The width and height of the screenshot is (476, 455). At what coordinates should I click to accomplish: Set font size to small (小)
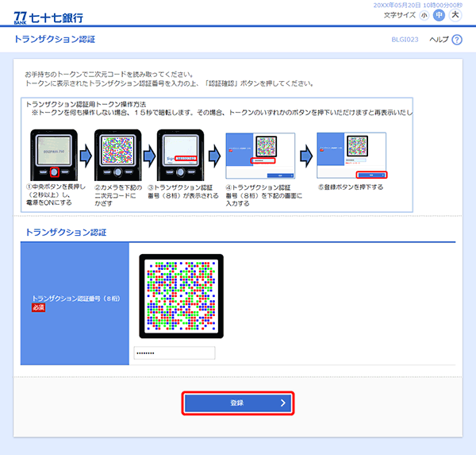click(424, 15)
